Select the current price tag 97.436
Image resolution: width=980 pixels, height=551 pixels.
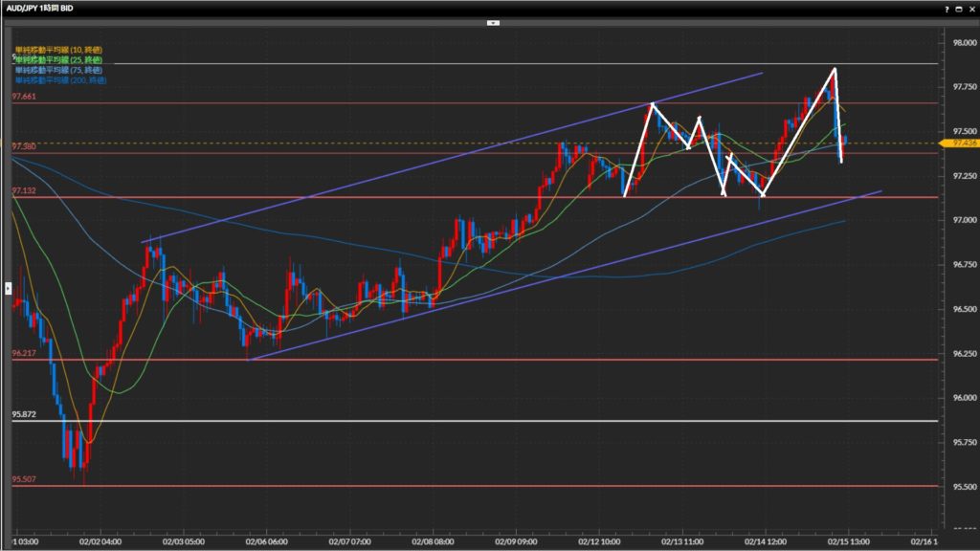964,143
